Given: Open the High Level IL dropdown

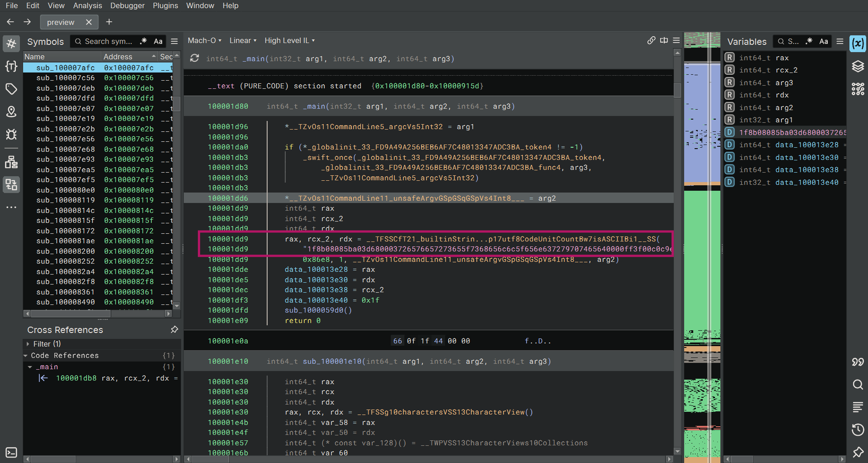Looking at the screenshot, I should 289,40.
